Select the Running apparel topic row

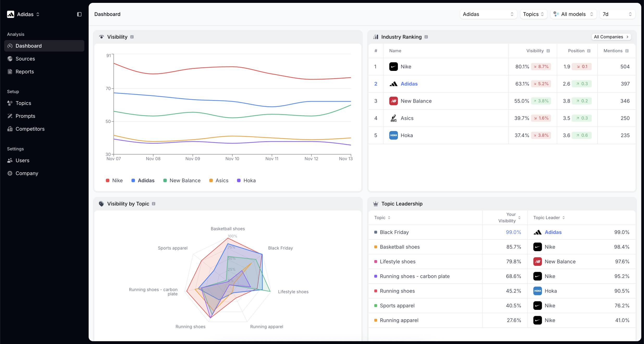pyautogui.click(x=502, y=320)
